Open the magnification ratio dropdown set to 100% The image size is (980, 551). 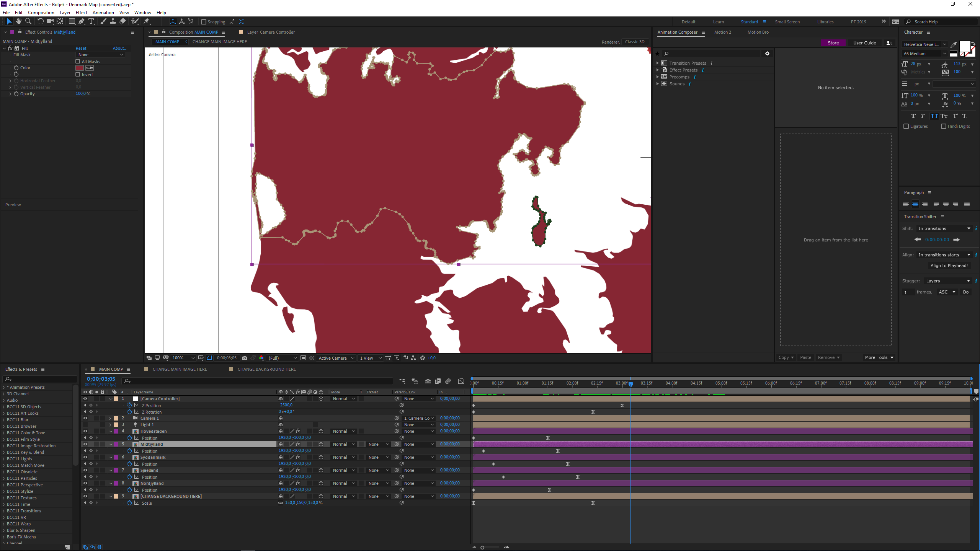pyautogui.click(x=183, y=358)
